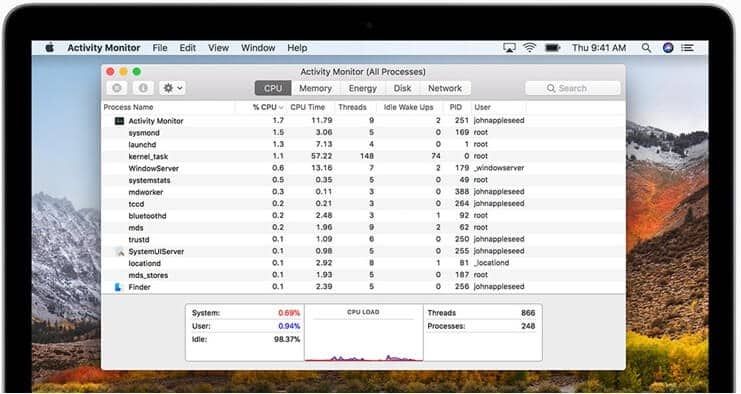Click the Threads column header
Screen dimensions: 741x394
pyautogui.click(x=353, y=107)
